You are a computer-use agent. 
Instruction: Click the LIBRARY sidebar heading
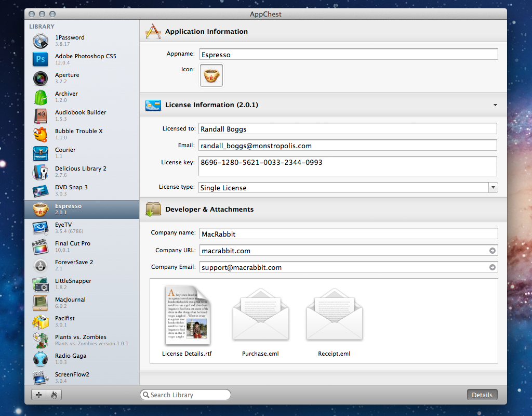[x=42, y=27]
